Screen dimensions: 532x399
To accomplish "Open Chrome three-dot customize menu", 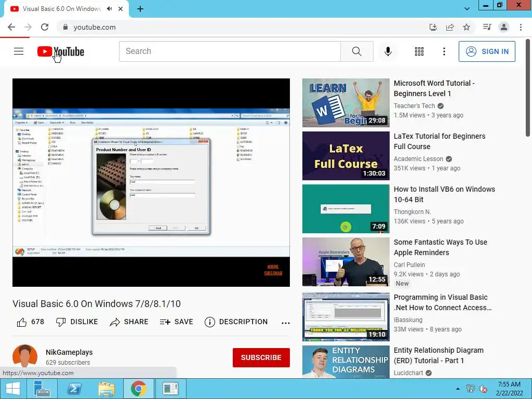I will click(521, 27).
